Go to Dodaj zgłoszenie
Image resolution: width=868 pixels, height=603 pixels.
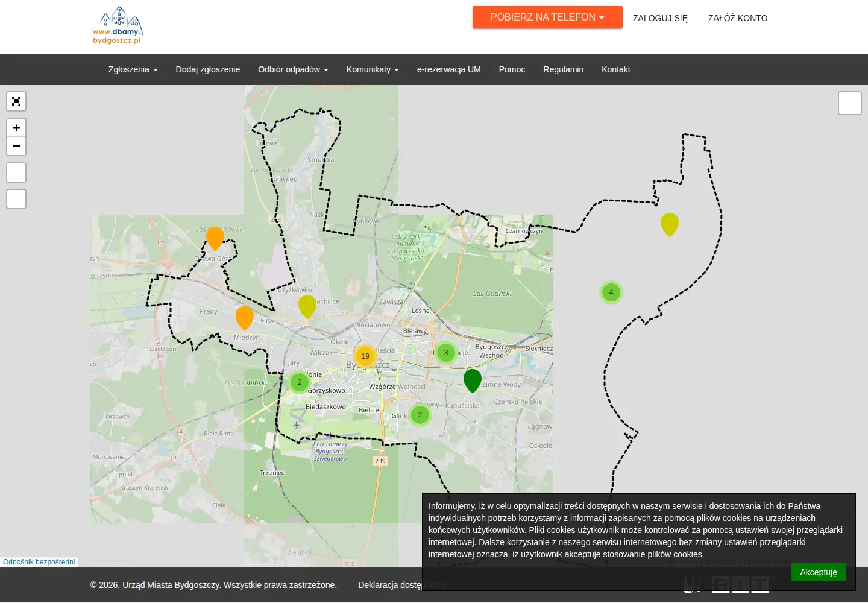tap(208, 69)
